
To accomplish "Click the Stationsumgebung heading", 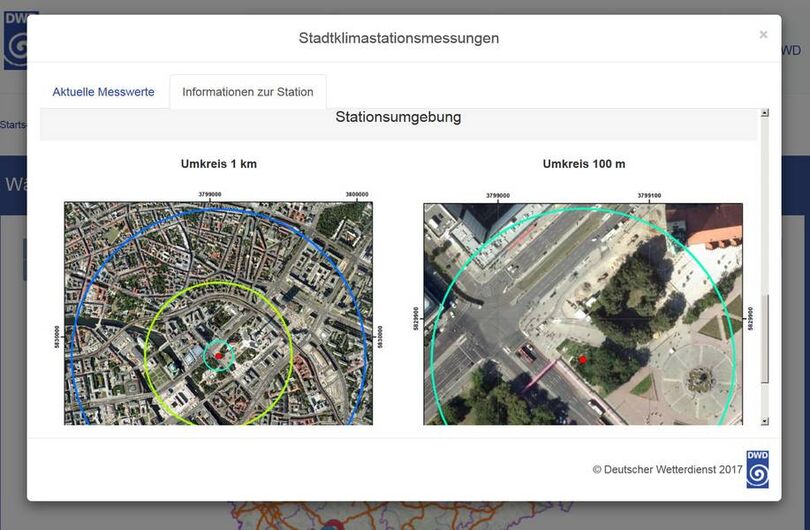I will point(398,117).
